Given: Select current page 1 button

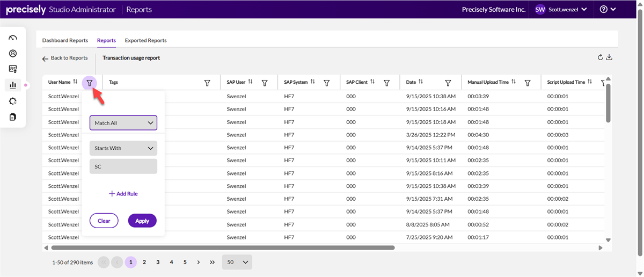Looking at the screenshot, I should point(131,262).
